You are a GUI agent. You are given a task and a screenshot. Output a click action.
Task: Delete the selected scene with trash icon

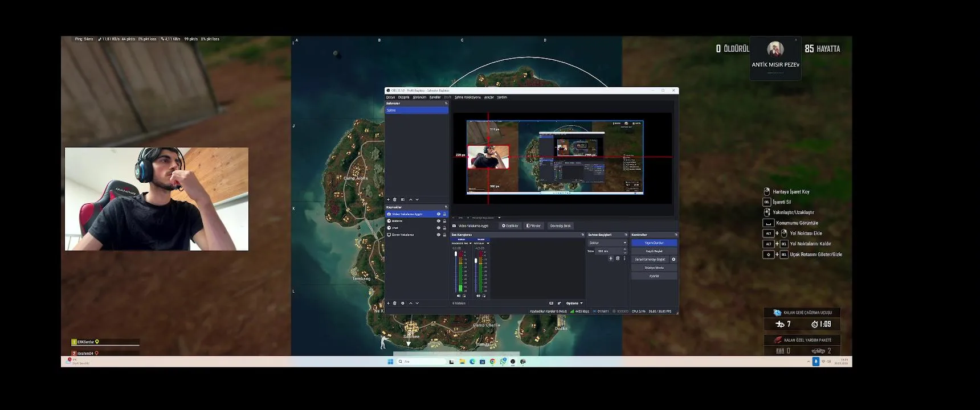tap(395, 199)
